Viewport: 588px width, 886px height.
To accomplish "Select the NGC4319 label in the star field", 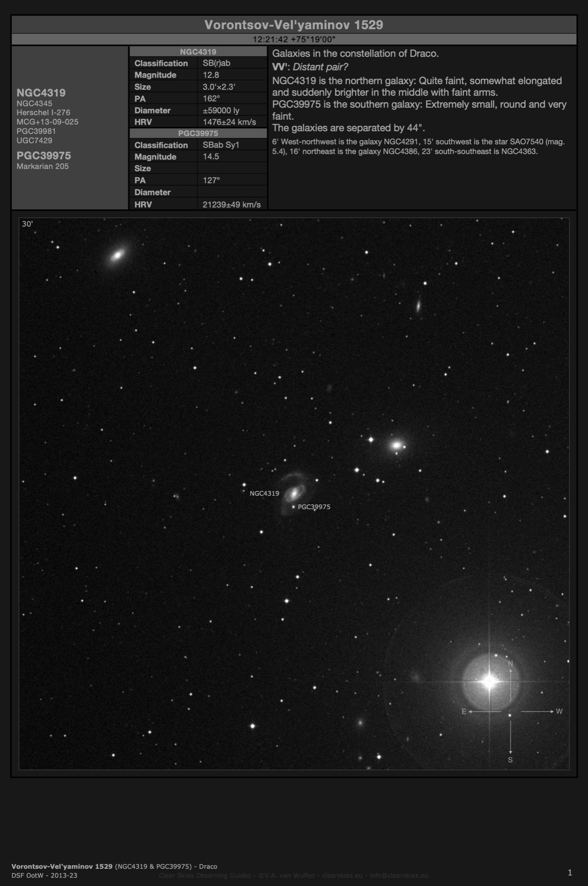I will [264, 494].
